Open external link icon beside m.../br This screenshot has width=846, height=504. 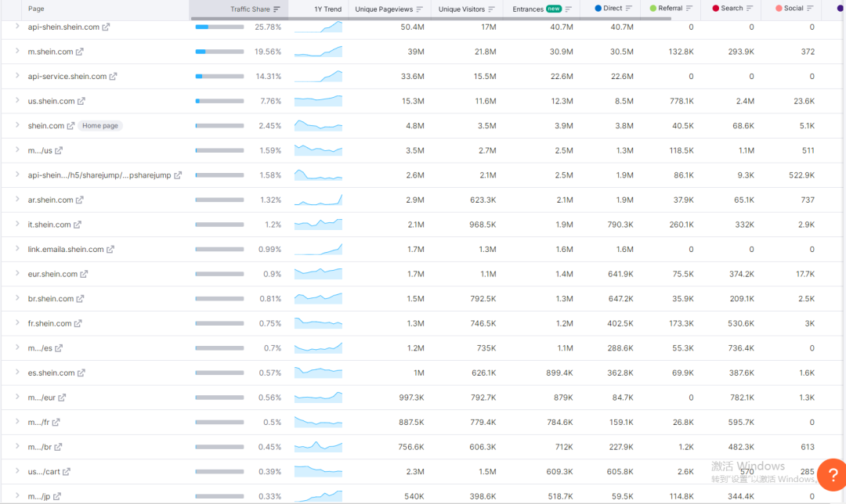tap(58, 447)
